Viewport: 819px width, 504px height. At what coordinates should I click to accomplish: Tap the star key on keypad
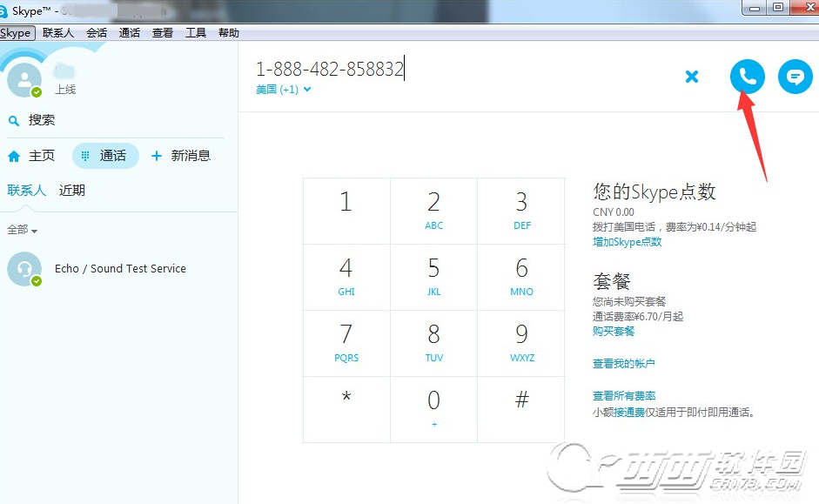tap(346, 409)
